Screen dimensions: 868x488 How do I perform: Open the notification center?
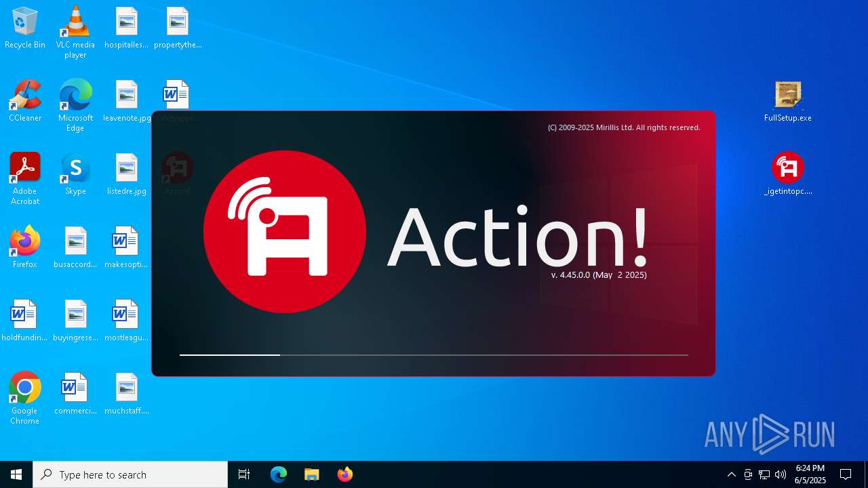(846, 474)
